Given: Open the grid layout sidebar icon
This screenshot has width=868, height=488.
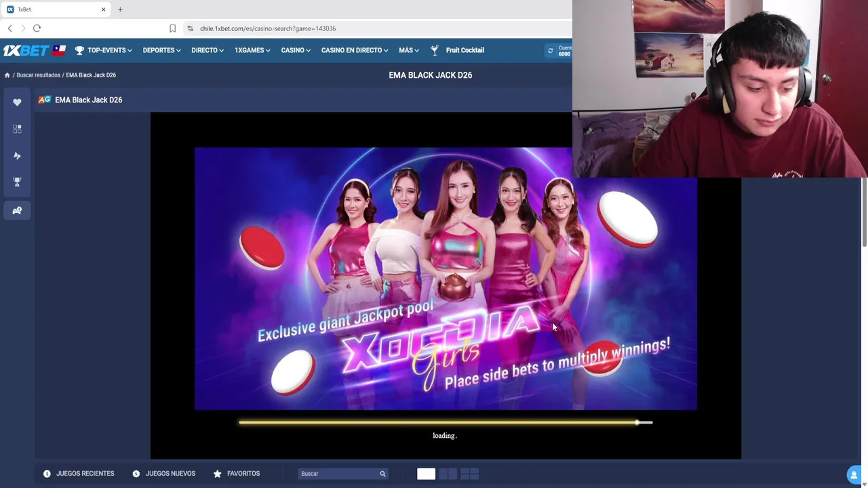Looking at the screenshot, I should (x=17, y=129).
